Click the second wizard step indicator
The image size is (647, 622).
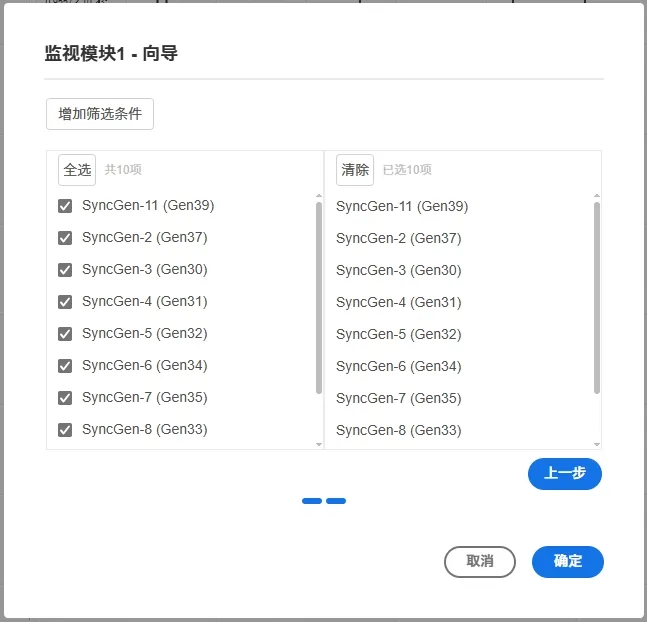pyautogui.click(x=336, y=501)
